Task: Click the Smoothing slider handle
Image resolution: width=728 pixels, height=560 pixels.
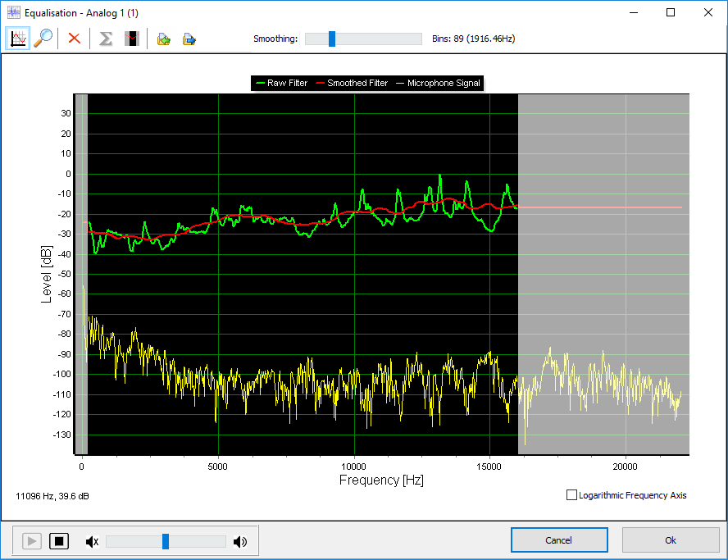Action: pyautogui.click(x=331, y=39)
